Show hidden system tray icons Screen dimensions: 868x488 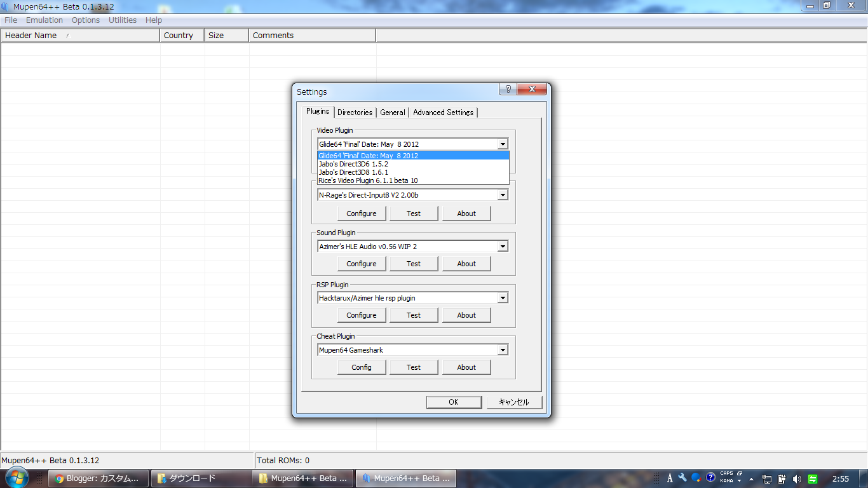pyautogui.click(x=752, y=479)
